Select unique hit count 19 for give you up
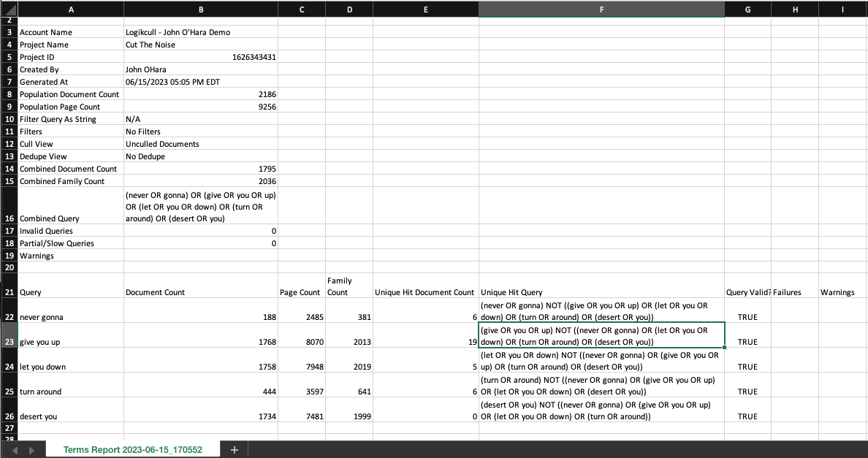This screenshot has width=868, height=458. click(x=426, y=336)
